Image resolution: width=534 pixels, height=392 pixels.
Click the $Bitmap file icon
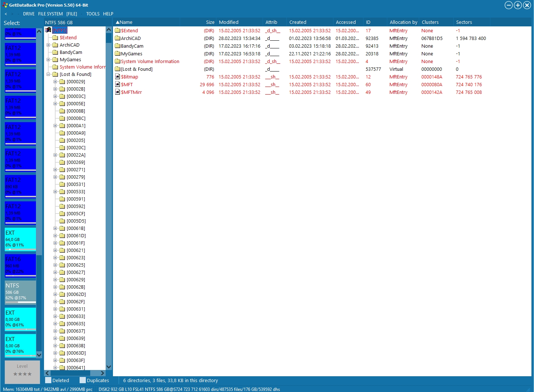(117, 77)
